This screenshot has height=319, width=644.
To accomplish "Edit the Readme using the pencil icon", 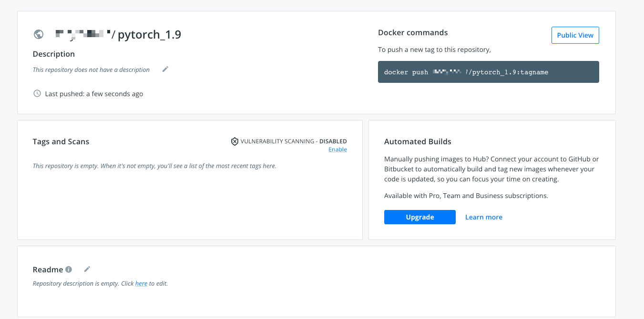I will [87, 269].
